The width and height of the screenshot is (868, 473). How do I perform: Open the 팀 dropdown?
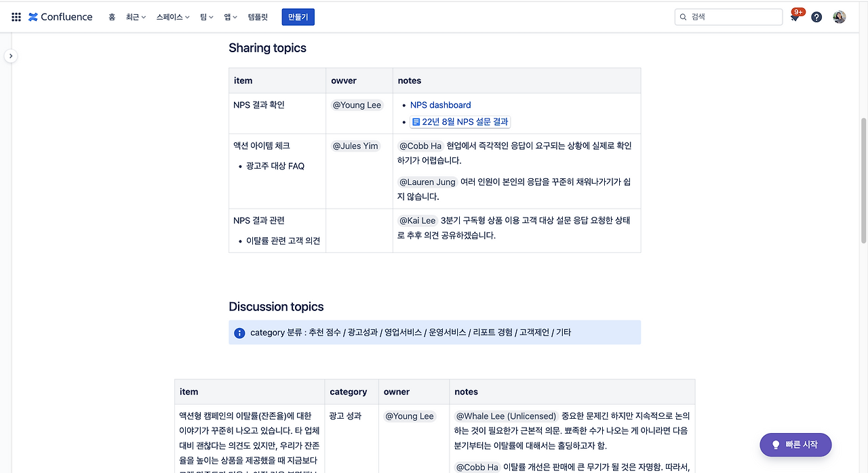coord(205,17)
